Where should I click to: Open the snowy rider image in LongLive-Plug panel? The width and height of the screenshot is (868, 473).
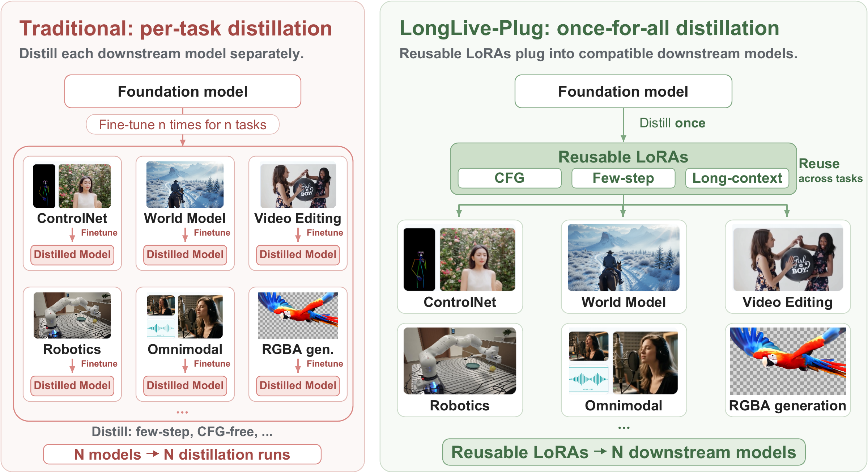click(x=624, y=258)
